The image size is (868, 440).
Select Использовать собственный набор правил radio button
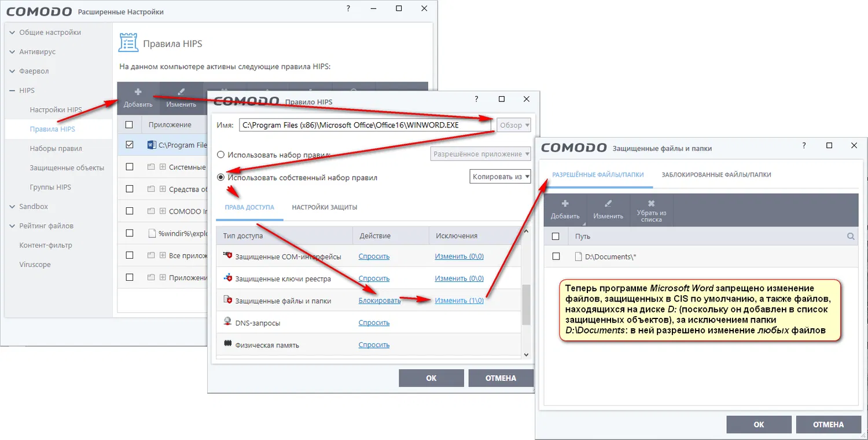pos(220,177)
